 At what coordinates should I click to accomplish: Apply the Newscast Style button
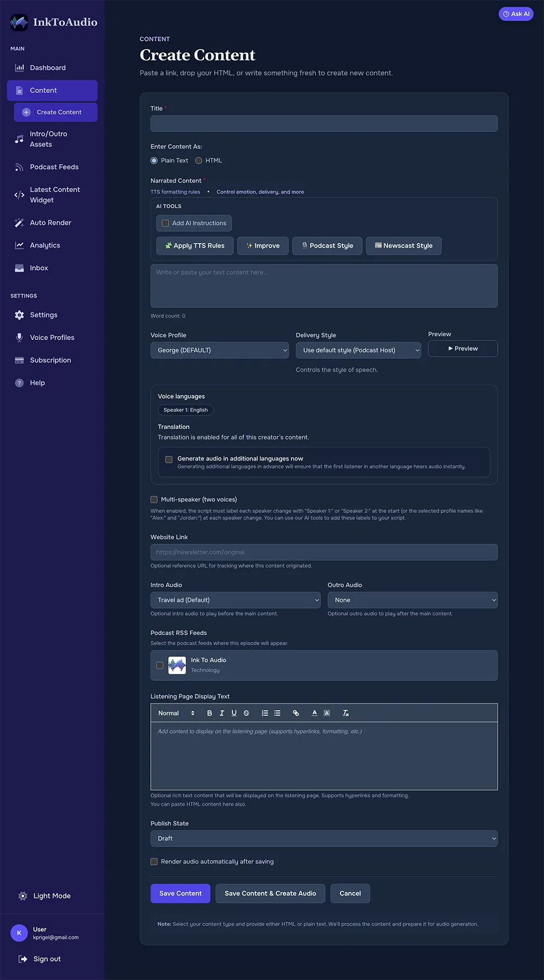(404, 246)
